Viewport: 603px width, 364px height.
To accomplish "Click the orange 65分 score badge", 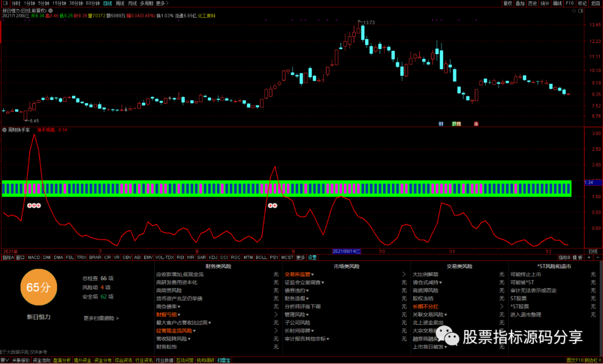I will (39, 287).
